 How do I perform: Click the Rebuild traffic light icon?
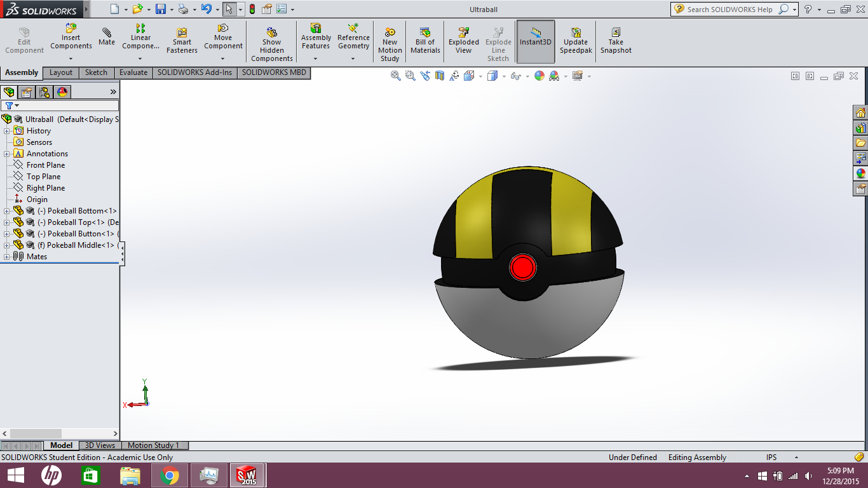252,10
